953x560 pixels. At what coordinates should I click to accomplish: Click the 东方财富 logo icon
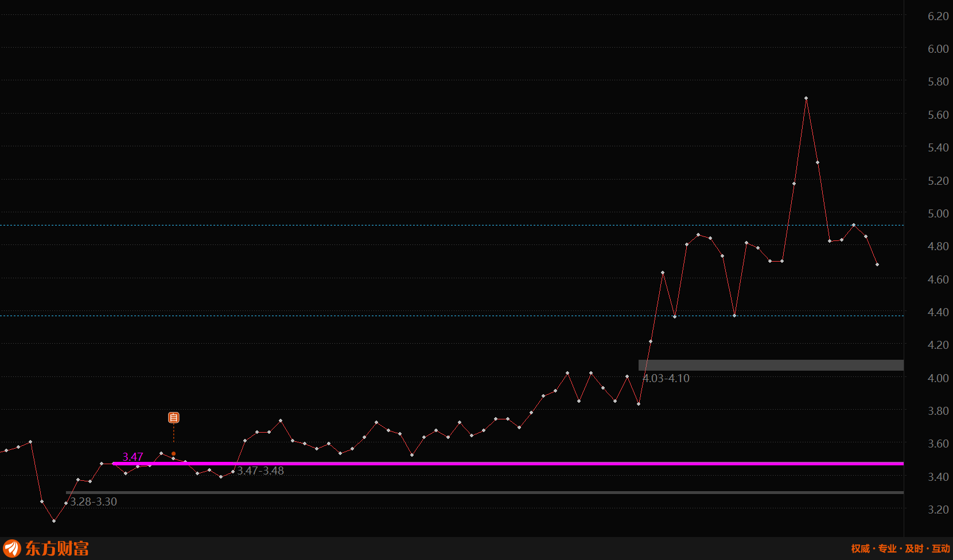click(x=12, y=549)
